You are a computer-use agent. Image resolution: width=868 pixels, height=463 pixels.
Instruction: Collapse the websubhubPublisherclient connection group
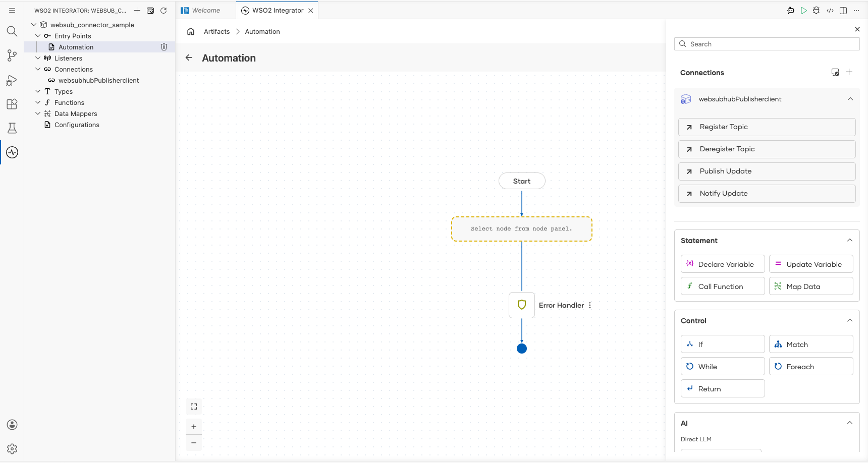click(850, 99)
